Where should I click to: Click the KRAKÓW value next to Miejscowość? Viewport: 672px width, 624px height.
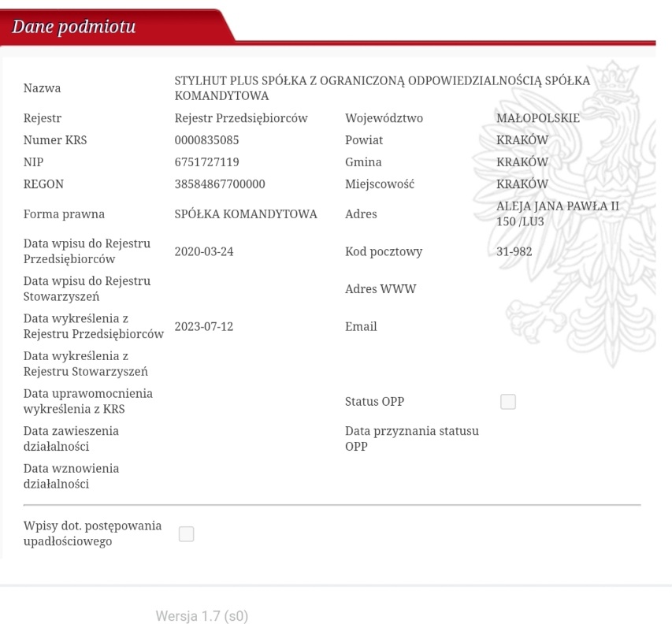click(x=522, y=184)
